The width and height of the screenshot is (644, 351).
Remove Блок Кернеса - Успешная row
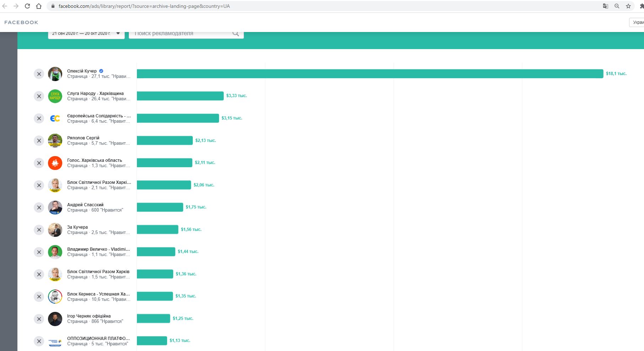(x=39, y=297)
